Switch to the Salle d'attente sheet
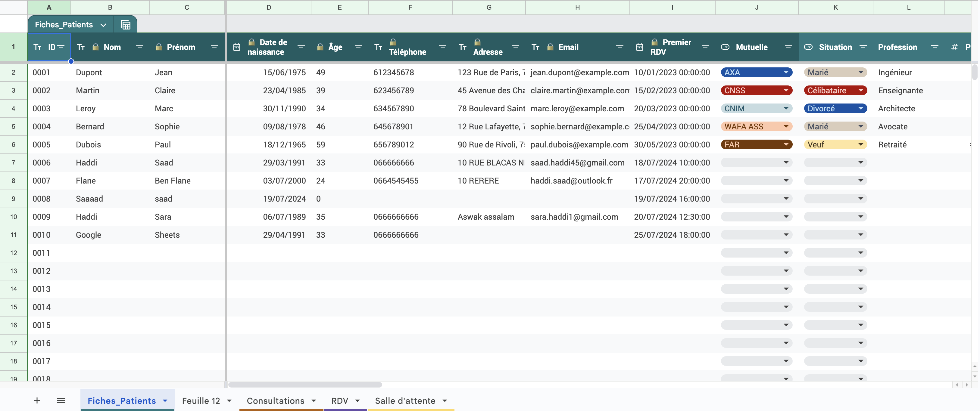 tap(405, 401)
